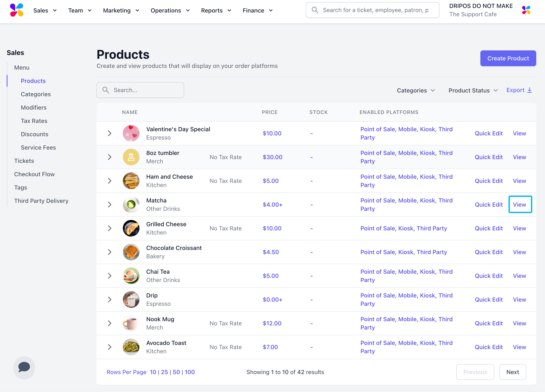
Task: Expand the Grilled Cheese row chevron
Action: (110, 228)
